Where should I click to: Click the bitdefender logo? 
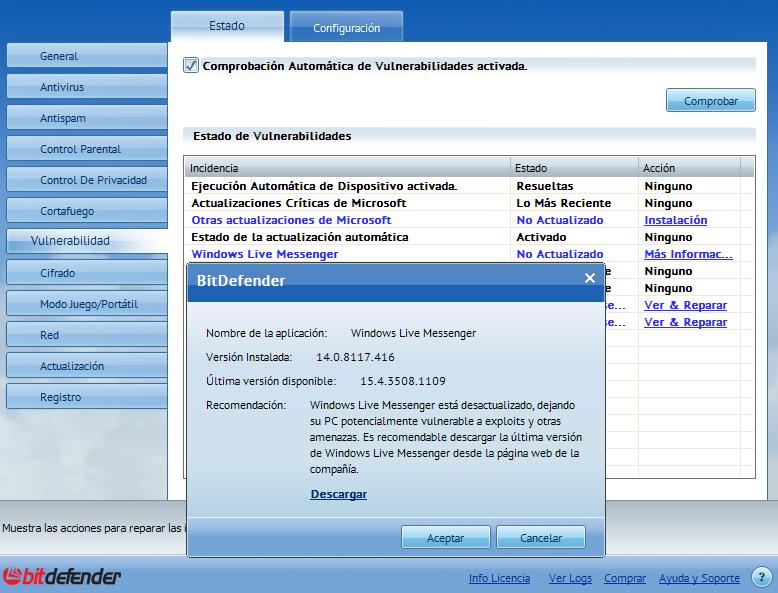coord(62,577)
